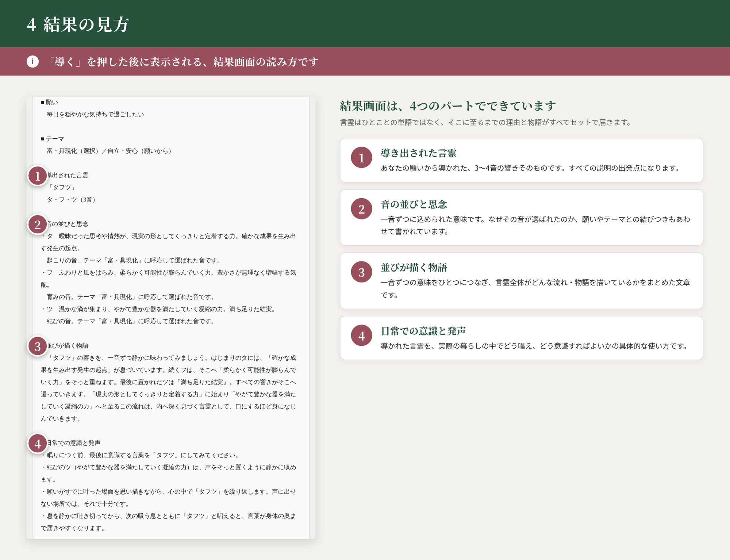Screen dimensions: 730x560
Task: Click the line 起こりの音。テーマ「富・具現化」
Action: (x=134, y=260)
